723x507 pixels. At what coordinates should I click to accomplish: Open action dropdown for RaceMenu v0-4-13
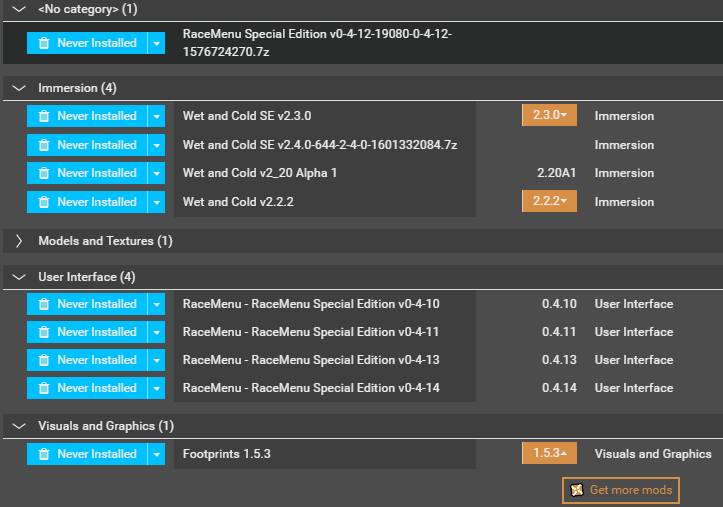coord(156,360)
